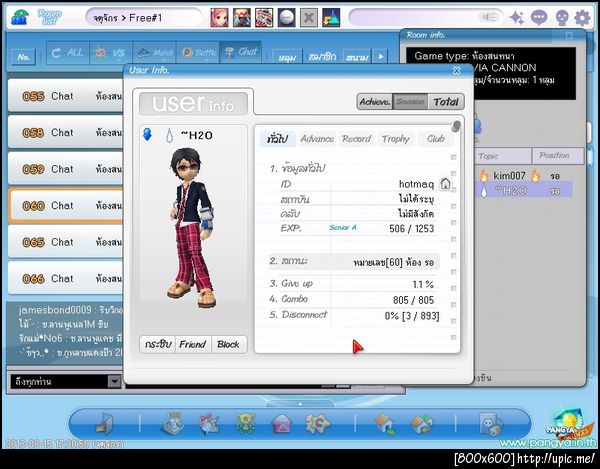Click the two houses swap icon
The width and height of the screenshot is (600, 469).
421,424
